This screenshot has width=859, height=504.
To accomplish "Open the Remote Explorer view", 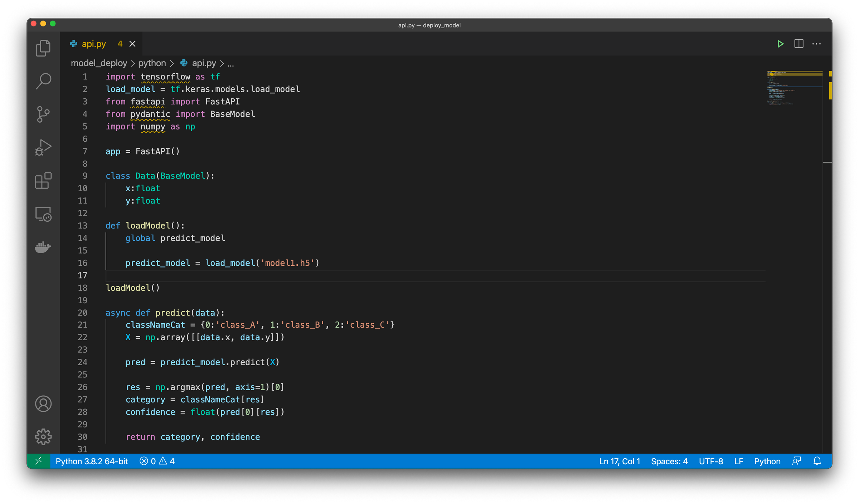I will pyautogui.click(x=43, y=214).
